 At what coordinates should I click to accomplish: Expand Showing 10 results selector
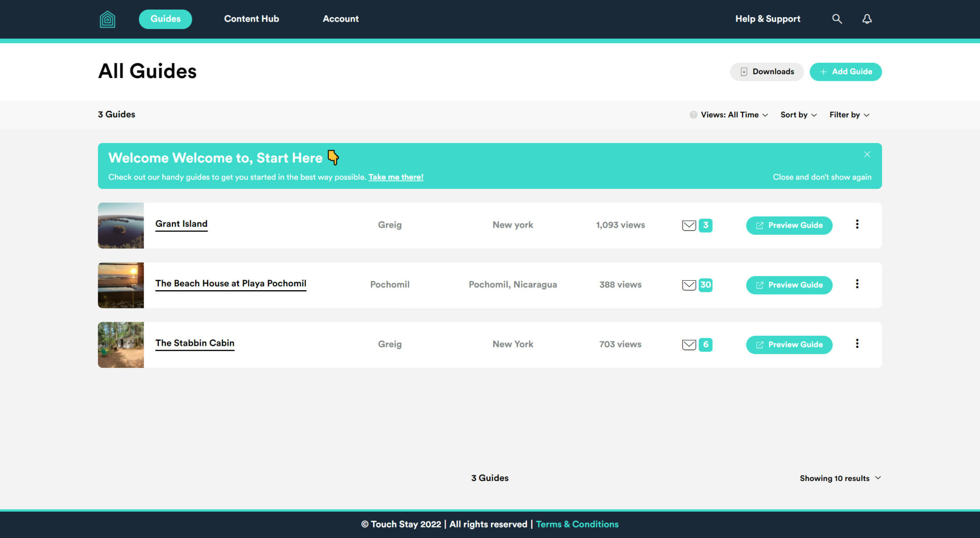tap(840, 478)
